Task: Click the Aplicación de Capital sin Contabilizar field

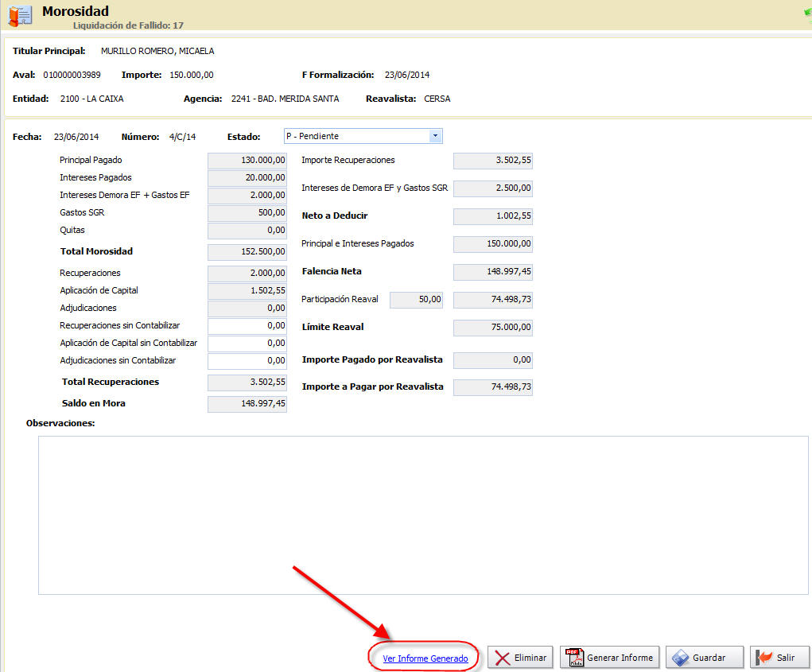Action: pos(247,344)
